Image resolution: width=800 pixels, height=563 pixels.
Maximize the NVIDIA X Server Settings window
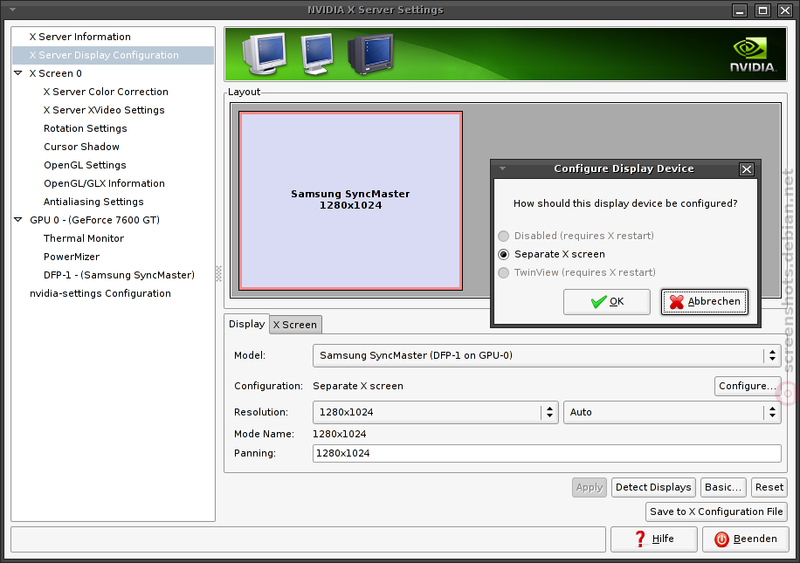coord(762,10)
